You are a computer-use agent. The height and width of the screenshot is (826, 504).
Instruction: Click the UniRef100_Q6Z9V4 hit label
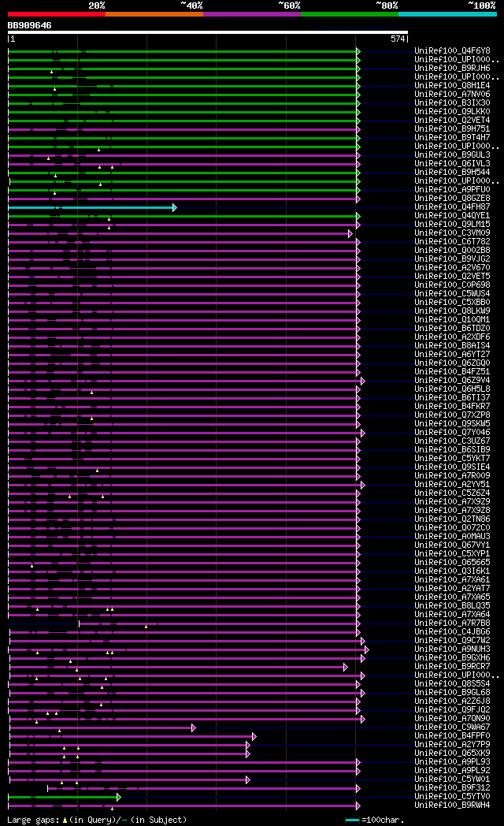[452, 381]
